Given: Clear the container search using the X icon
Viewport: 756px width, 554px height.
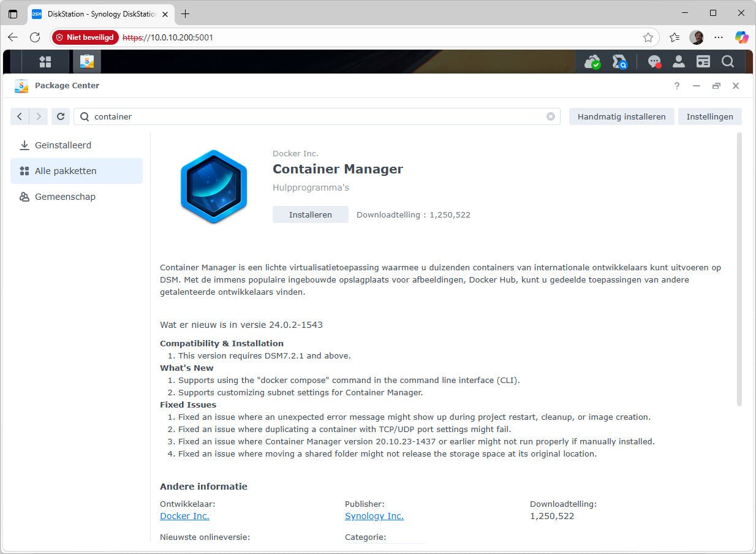Looking at the screenshot, I should click(550, 116).
